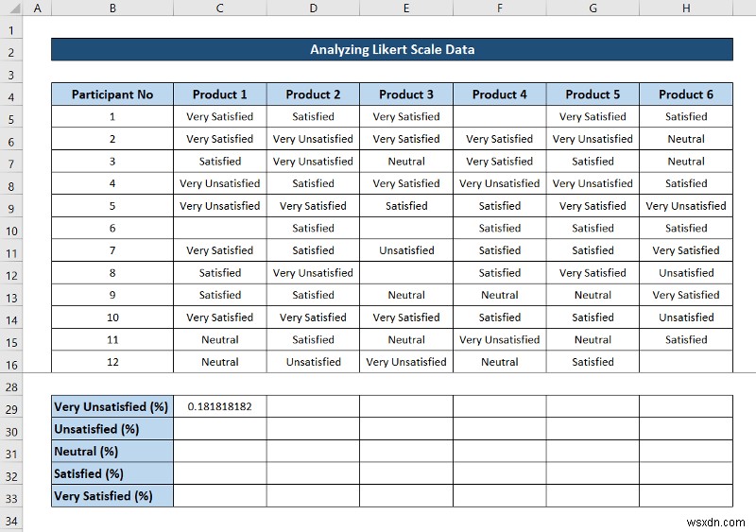Click Product 1 'Very Satisfied' for participant 10
This screenshot has height=532, width=756.
coord(220,317)
